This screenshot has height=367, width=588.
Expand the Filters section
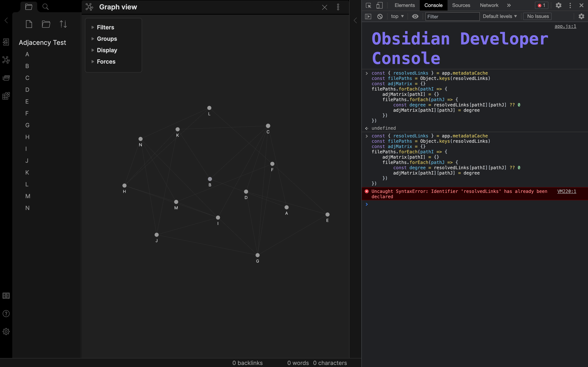pyautogui.click(x=105, y=28)
